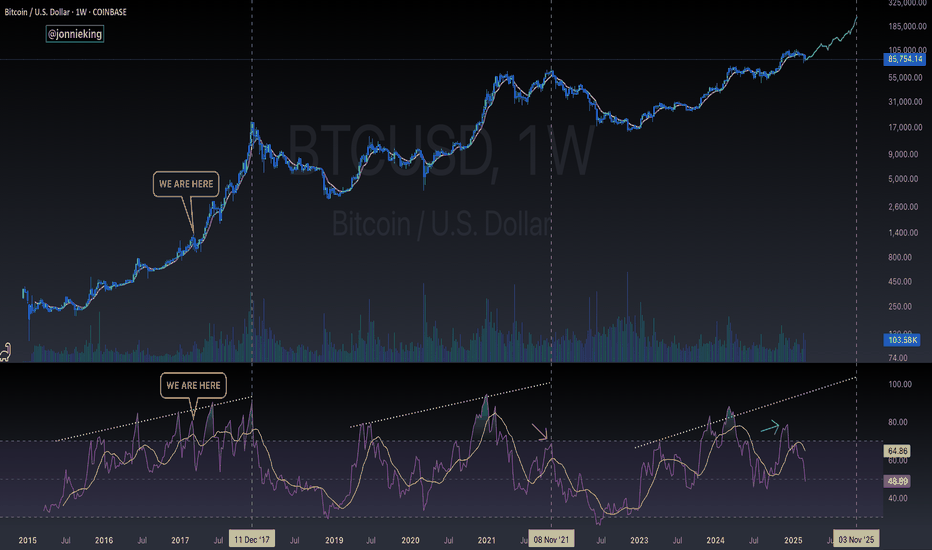Viewport: 932px width, 550px height.
Task: Click the 450.00 price scale label
Action: click(900, 282)
